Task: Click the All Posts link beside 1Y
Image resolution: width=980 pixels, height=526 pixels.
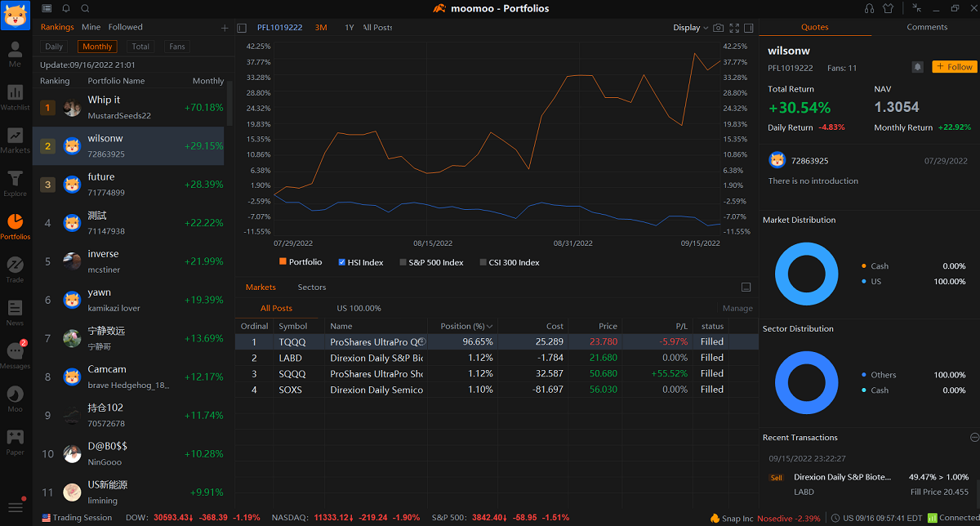Action: (x=378, y=28)
